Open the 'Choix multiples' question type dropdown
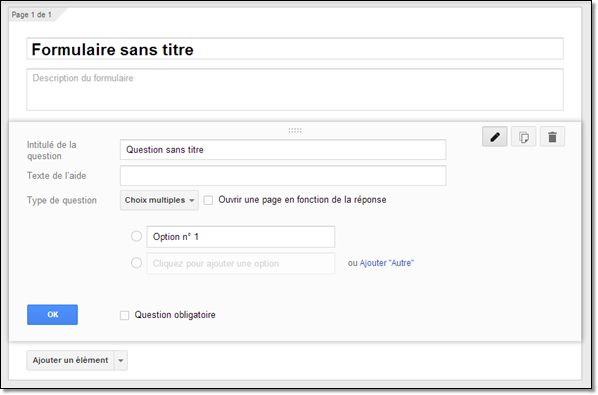The image size is (598, 395). tap(159, 200)
